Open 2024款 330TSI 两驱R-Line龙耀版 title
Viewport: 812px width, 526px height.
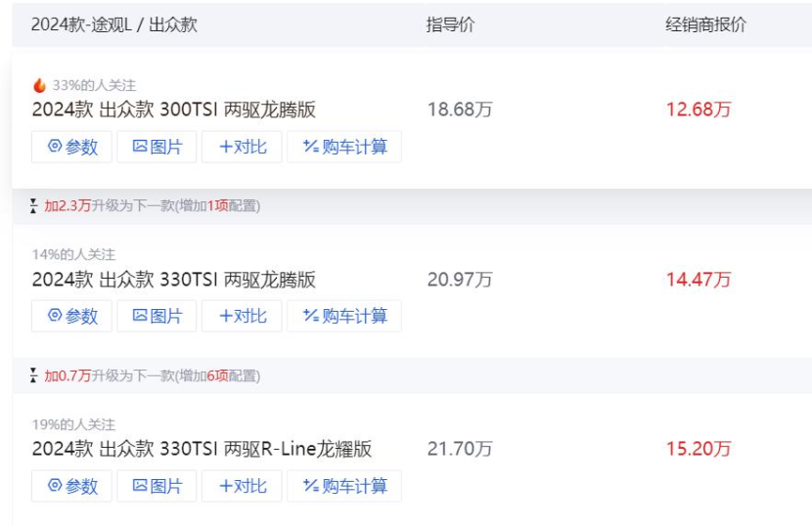pyautogui.click(x=202, y=449)
